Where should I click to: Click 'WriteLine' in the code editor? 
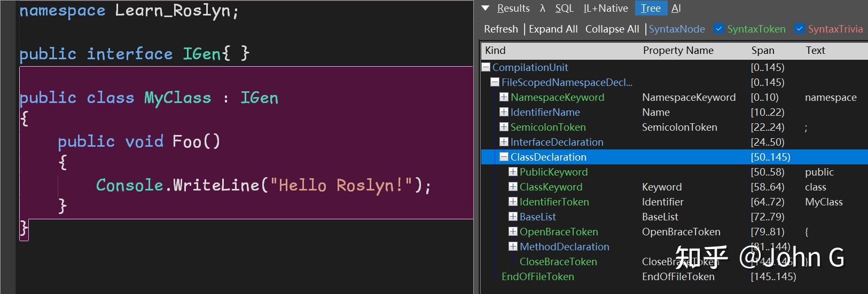pyautogui.click(x=216, y=185)
